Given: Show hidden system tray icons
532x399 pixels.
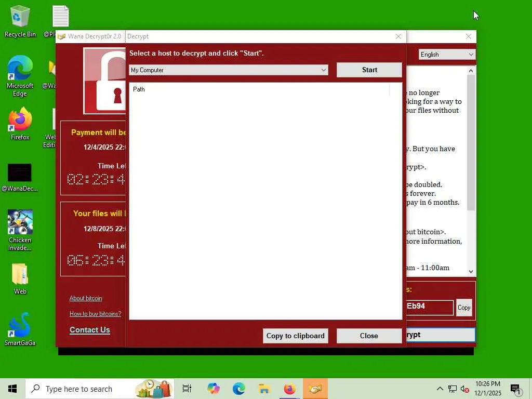Looking at the screenshot, I should click(440, 389).
